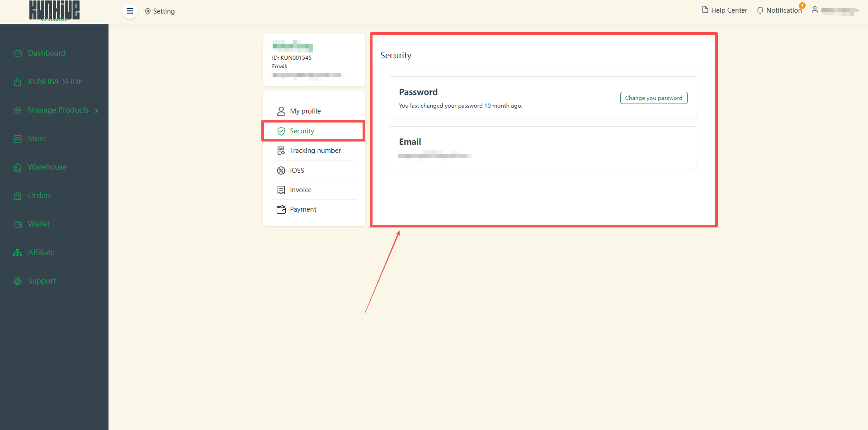Click the KunHive logo
The width and height of the screenshot is (868, 430).
point(54,11)
